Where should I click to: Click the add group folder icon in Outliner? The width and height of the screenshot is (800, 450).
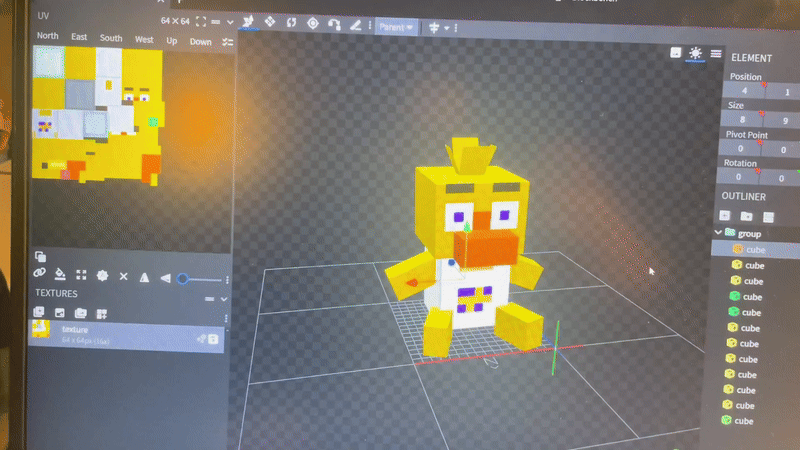746,216
